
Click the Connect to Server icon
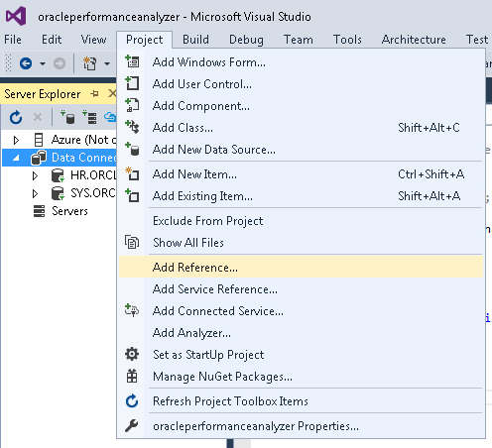(x=89, y=117)
